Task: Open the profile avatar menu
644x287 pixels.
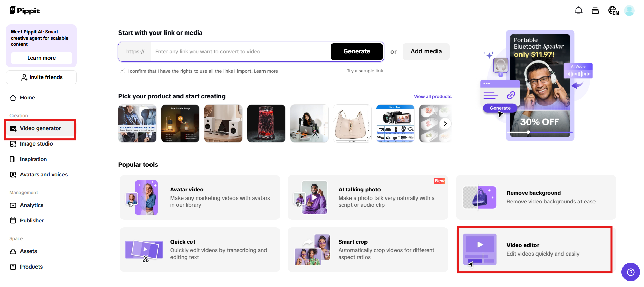Action: point(629,11)
